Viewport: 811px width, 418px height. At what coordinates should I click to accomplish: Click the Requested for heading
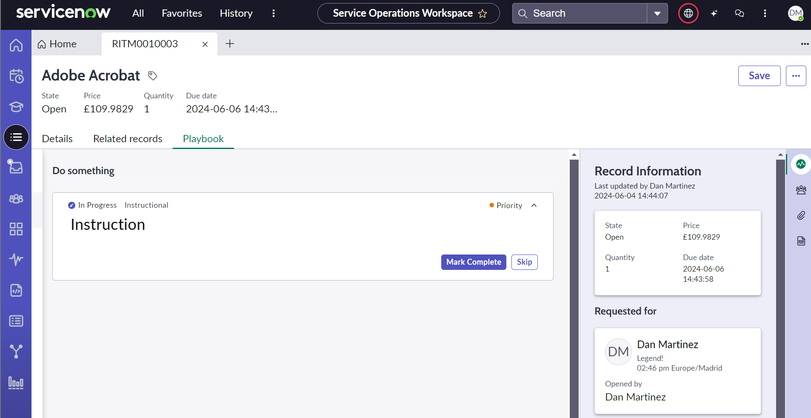[x=625, y=311]
